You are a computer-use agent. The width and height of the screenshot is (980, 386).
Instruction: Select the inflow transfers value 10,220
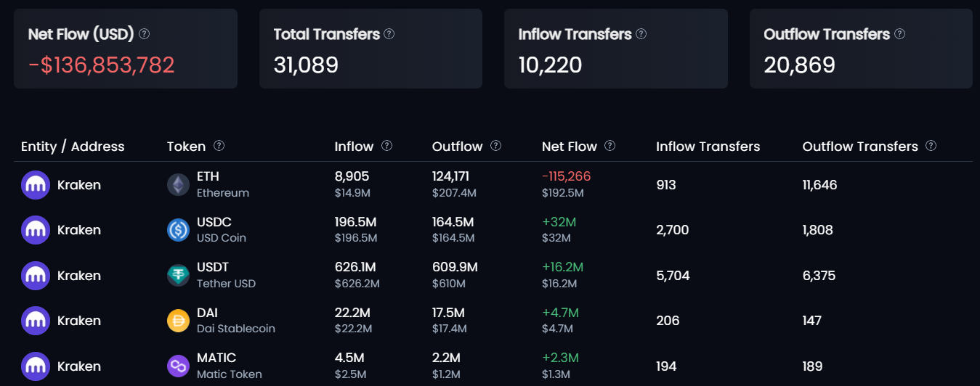point(550,65)
